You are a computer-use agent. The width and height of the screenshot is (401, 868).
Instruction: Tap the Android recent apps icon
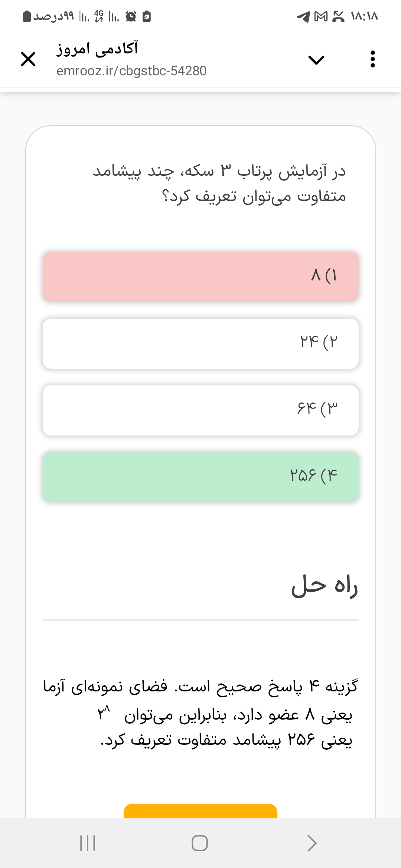88,843
